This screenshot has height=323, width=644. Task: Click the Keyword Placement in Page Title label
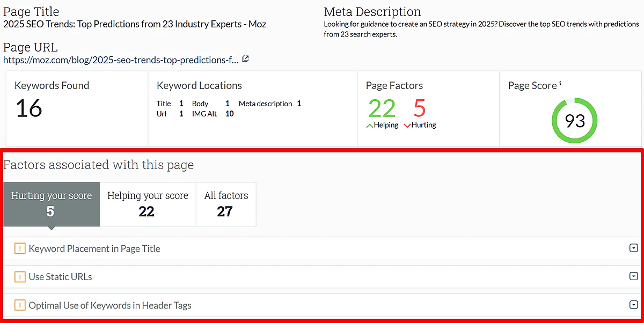tap(94, 248)
